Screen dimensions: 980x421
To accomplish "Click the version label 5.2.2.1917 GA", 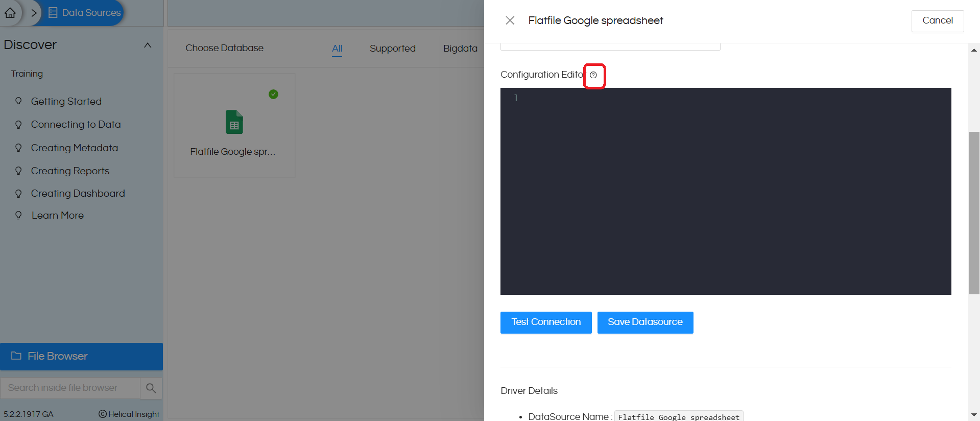I will (29, 414).
